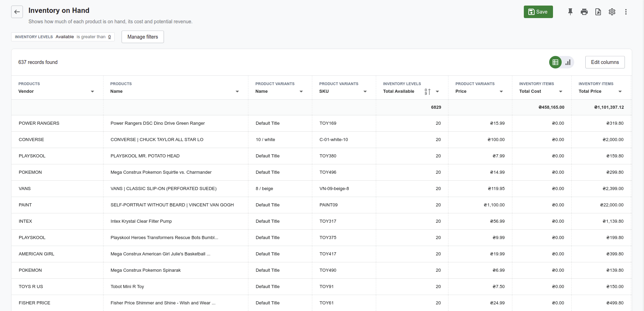Switch to table view
This screenshot has height=311, width=644.
pos(555,62)
